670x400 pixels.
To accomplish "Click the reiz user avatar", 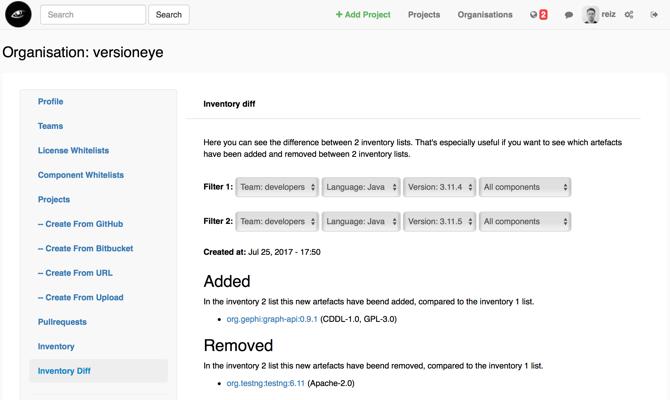I will pyautogui.click(x=591, y=15).
